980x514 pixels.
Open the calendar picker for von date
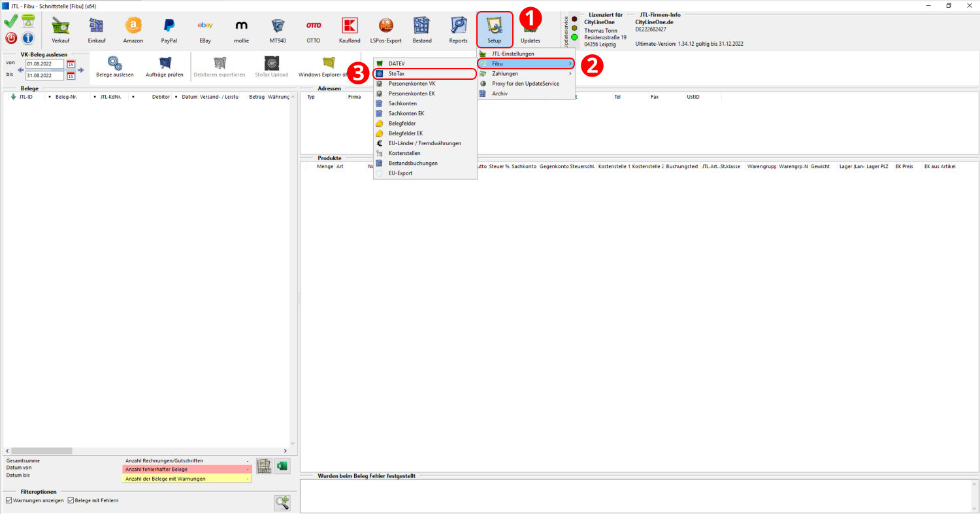point(71,64)
